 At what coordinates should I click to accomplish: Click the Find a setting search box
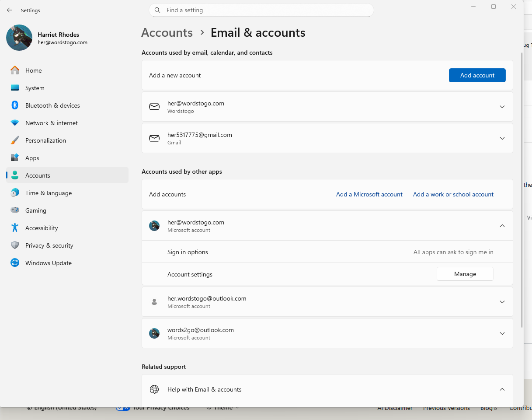(261, 10)
